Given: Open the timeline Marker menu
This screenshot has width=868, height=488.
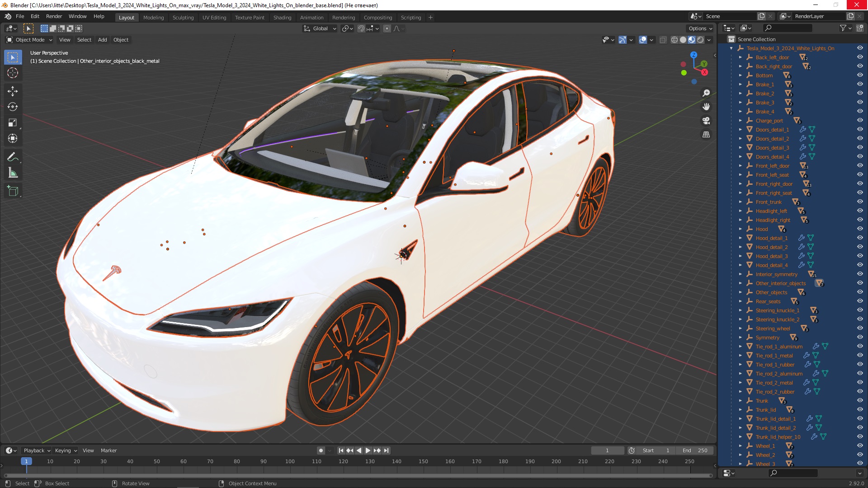Looking at the screenshot, I should tap(108, 450).
